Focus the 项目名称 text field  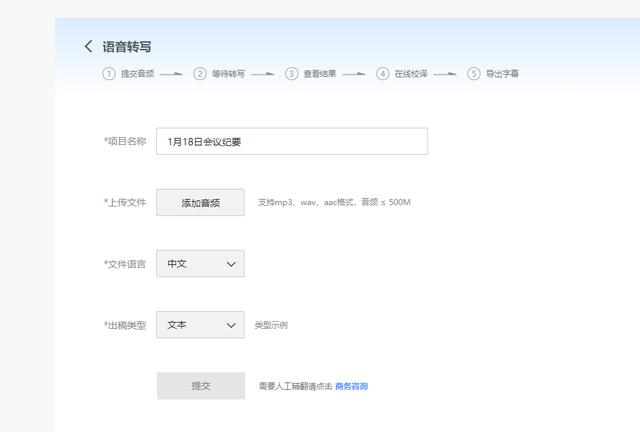pyautogui.click(x=291, y=141)
